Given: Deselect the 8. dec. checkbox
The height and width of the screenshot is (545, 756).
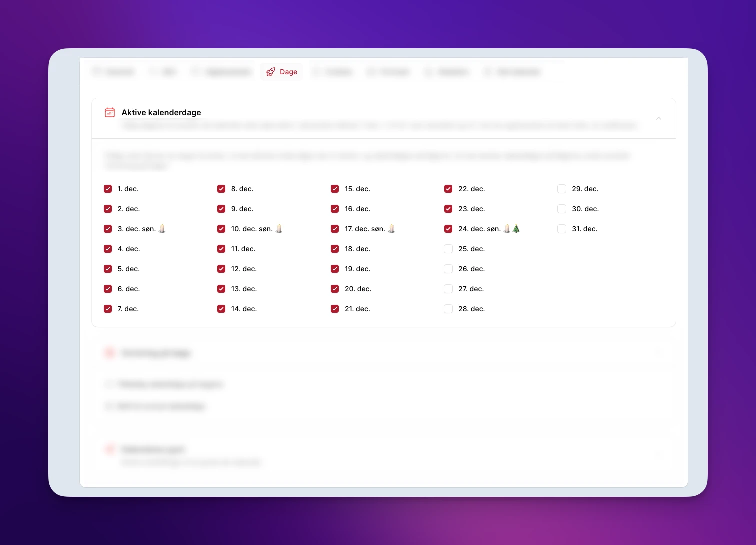Looking at the screenshot, I should (221, 189).
